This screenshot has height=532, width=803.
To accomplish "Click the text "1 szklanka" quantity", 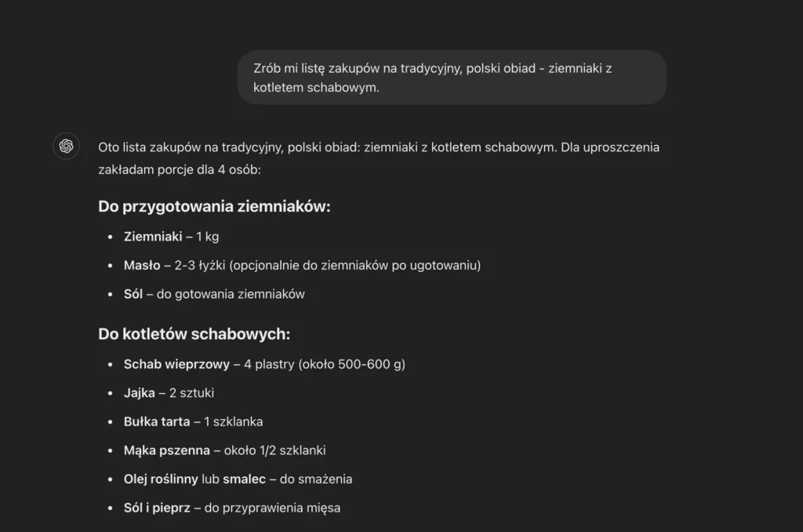I will click(233, 422).
